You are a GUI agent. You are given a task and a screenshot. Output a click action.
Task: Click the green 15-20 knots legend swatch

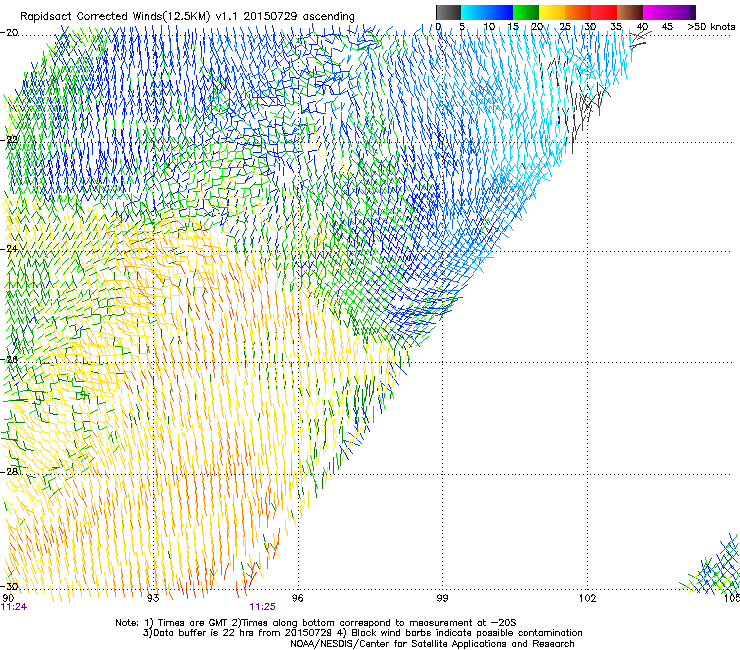tap(526, 12)
